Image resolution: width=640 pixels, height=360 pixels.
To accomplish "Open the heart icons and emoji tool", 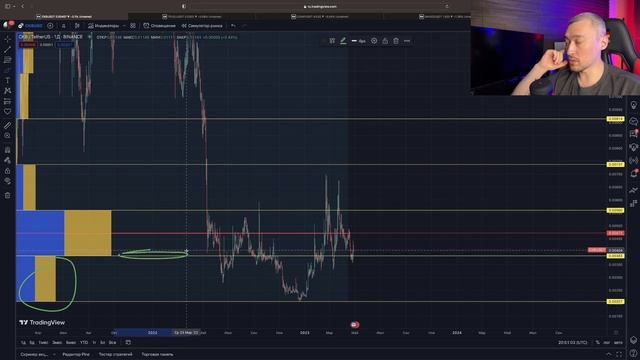I will (7, 111).
